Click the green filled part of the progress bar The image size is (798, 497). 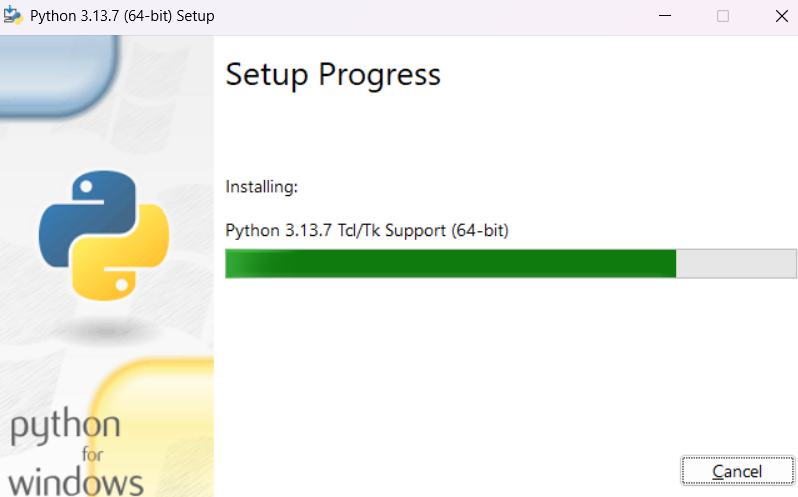(x=450, y=264)
